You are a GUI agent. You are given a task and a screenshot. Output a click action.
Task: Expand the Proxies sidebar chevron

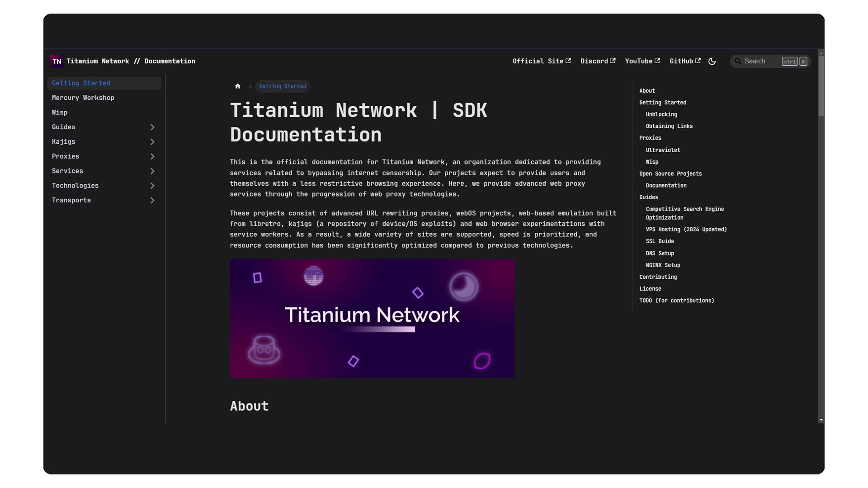152,156
